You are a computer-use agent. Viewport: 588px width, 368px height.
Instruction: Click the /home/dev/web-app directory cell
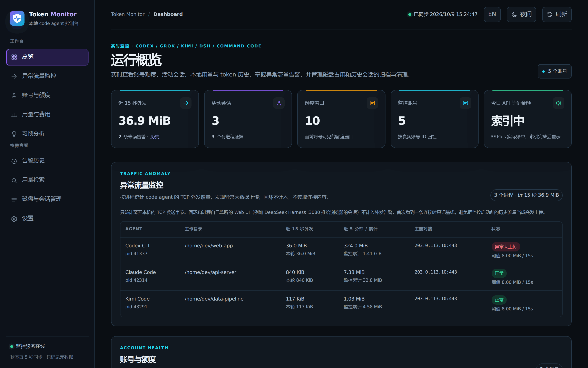point(208,246)
